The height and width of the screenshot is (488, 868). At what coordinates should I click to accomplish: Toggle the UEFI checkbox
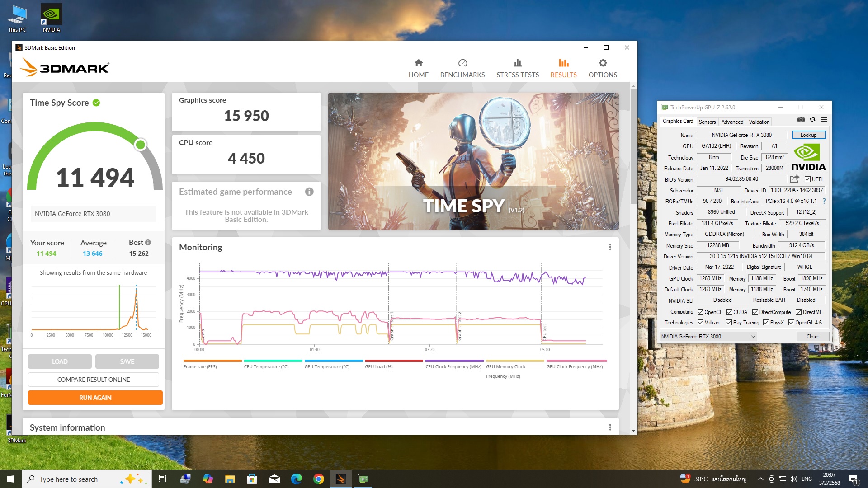pyautogui.click(x=807, y=179)
